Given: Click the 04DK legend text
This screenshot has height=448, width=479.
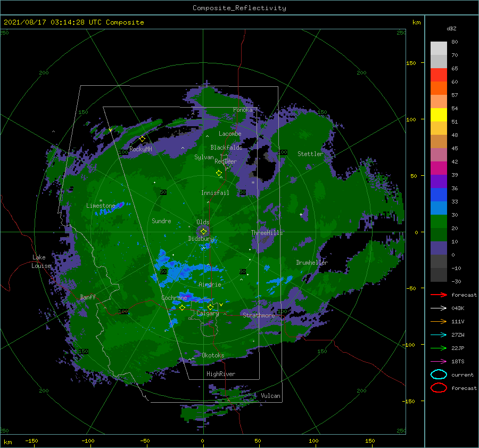Looking at the screenshot, I should pos(458,308).
